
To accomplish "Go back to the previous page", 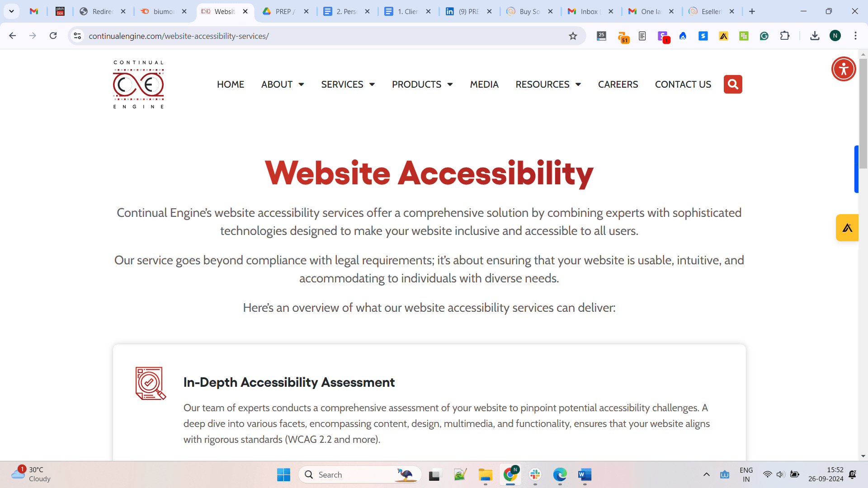I will 13,36.
